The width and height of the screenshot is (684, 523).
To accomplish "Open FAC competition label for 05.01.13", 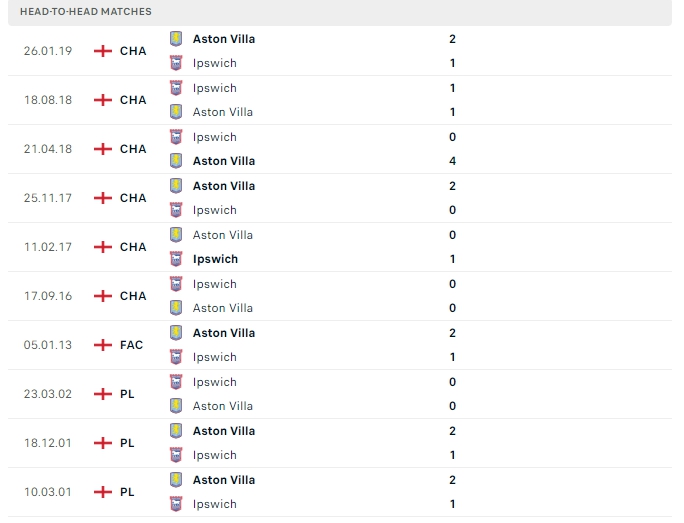I will click(x=132, y=345).
